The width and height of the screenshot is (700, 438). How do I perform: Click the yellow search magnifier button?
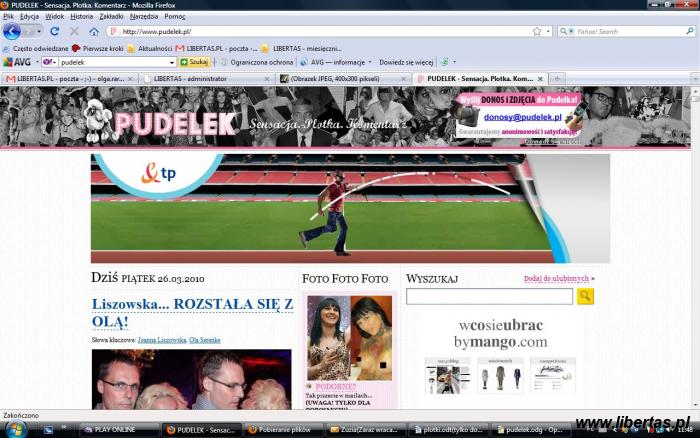click(x=586, y=296)
